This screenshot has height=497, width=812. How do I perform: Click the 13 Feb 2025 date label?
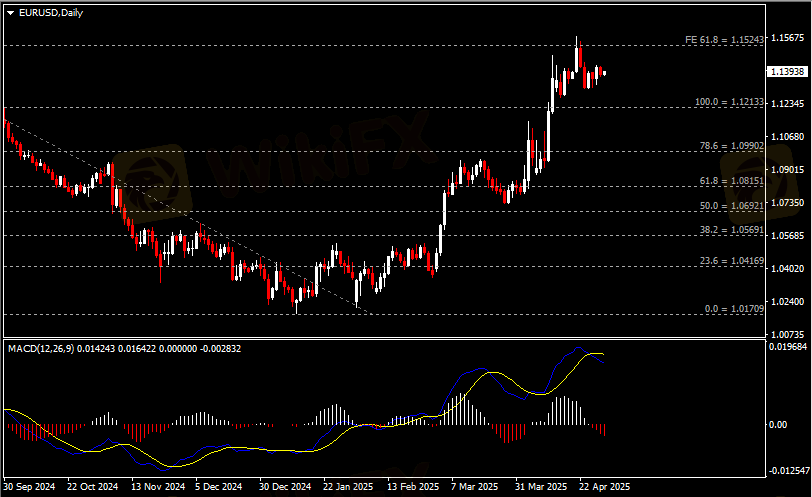point(413,487)
